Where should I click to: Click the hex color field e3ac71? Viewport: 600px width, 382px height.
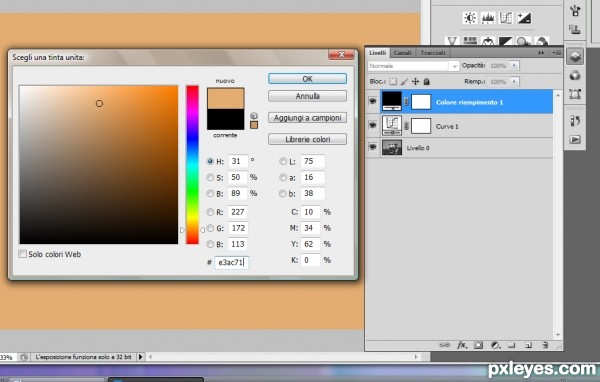[232, 262]
